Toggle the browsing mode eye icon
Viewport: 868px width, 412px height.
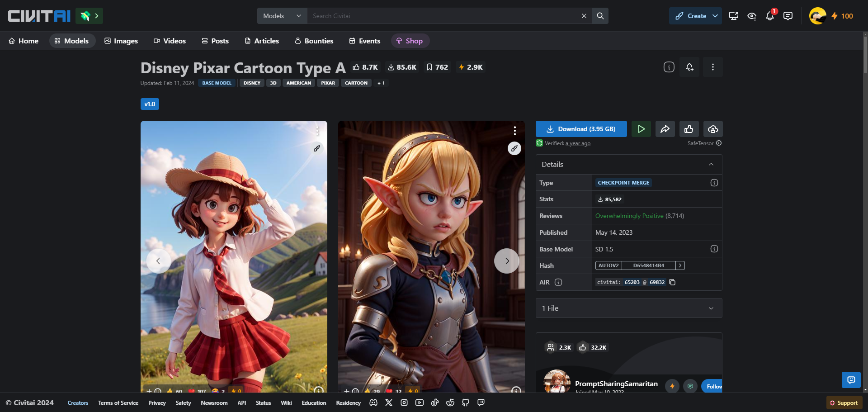coord(752,16)
